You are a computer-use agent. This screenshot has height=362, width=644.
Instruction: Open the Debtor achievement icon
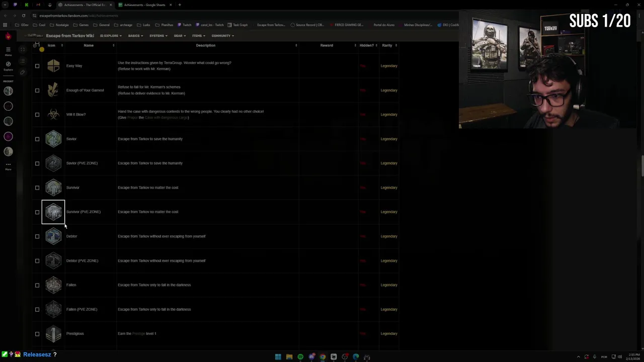pyautogui.click(x=53, y=236)
